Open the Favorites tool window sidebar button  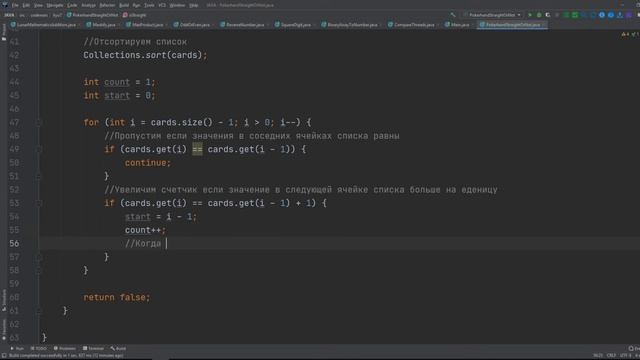click(4, 329)
